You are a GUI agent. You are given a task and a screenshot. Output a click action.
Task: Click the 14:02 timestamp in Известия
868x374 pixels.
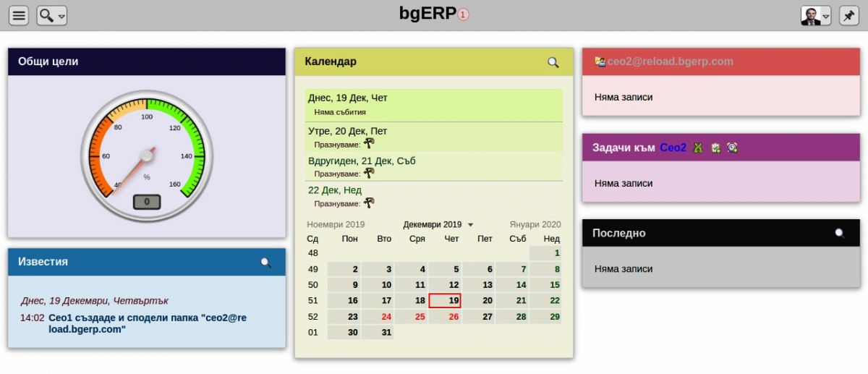(32, 318)
